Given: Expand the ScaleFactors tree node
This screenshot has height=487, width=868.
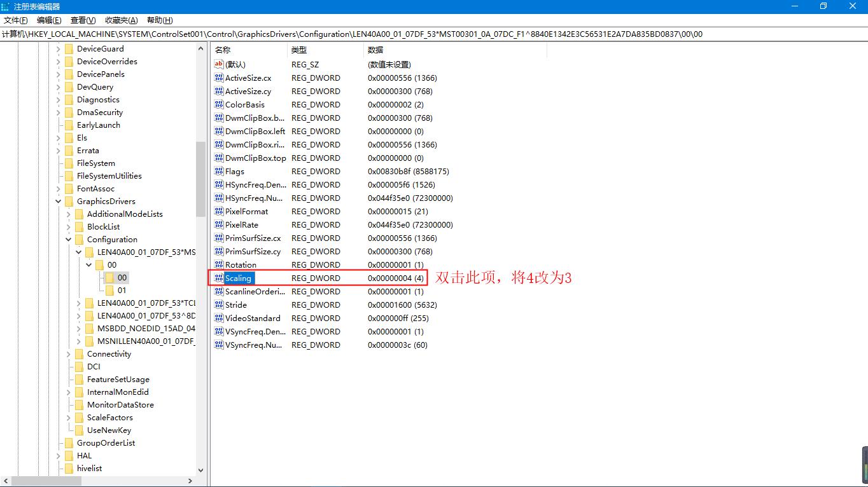Looking at the screenshot, I should tap(69, 418).
